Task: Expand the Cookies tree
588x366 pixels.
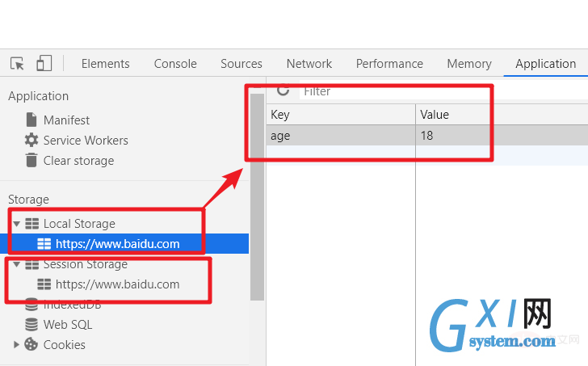Action: 16,344
